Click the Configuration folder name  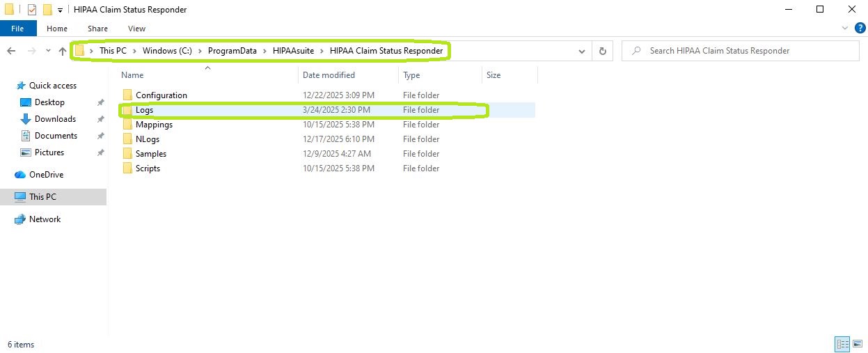pos(161,95)
